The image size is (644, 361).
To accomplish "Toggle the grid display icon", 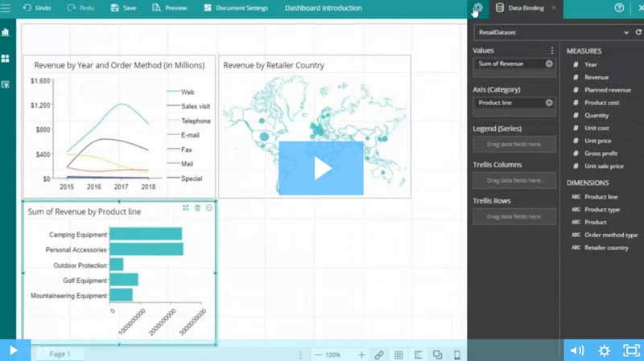I will 398,355.
